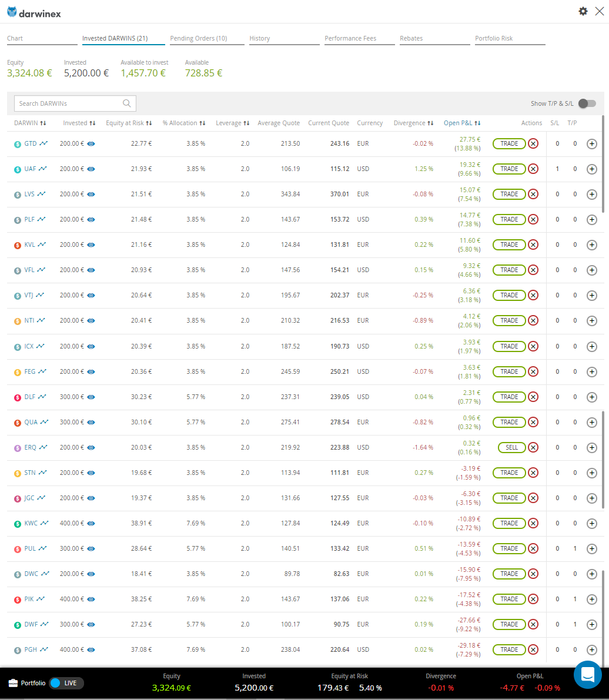
Task: Click TRADE button for VFL
Action: click(509, 270)
